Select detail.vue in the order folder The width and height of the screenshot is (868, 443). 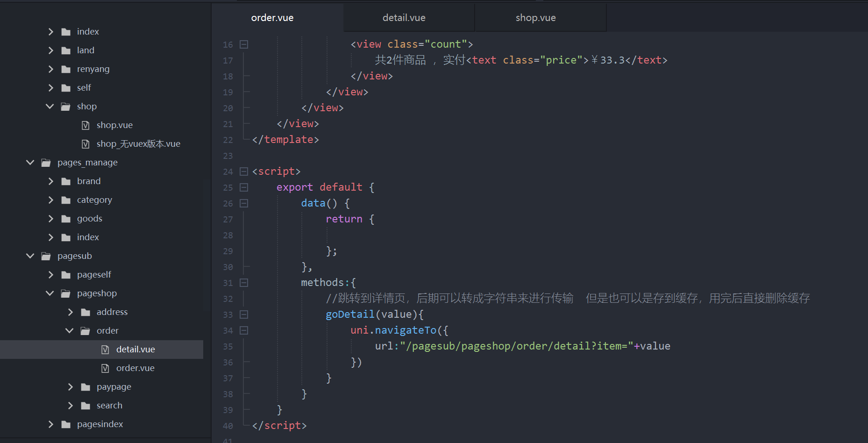135,350
